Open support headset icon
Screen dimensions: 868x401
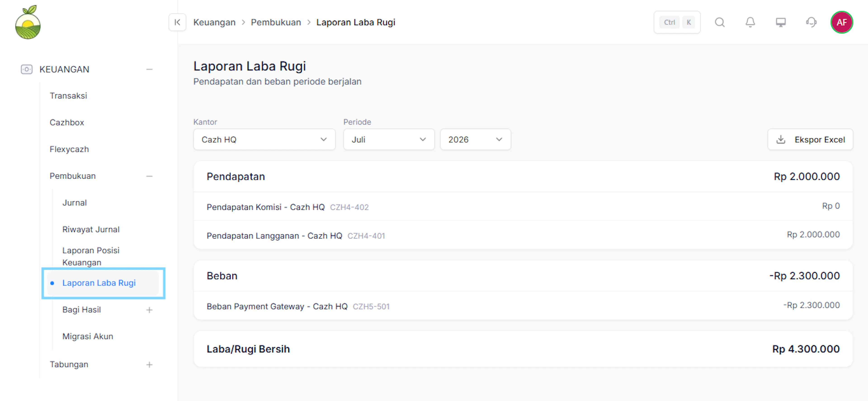[x=811, y=22]
